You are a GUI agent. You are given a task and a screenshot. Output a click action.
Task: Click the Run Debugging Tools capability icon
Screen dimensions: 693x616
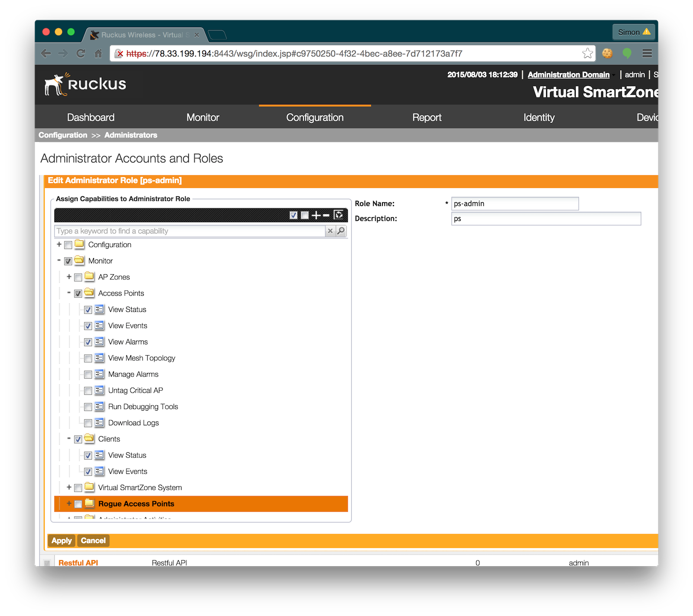(x=99, y=406)
